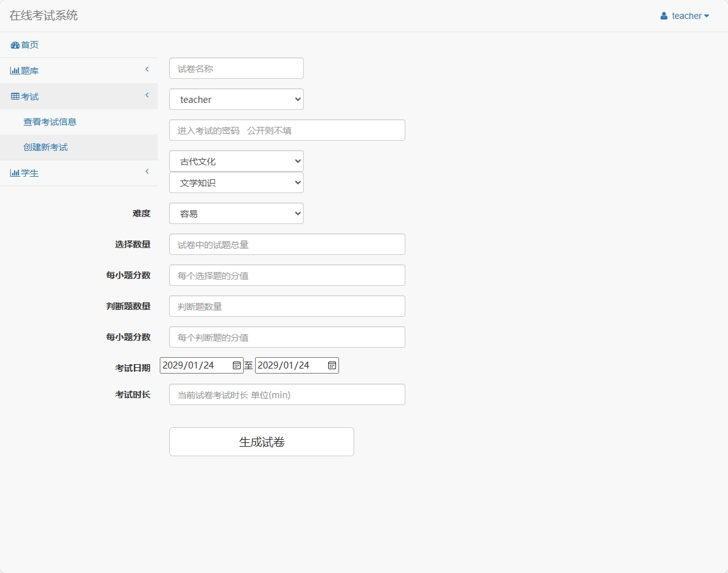Open the teacher account dropdown menu

pos(685,16)
